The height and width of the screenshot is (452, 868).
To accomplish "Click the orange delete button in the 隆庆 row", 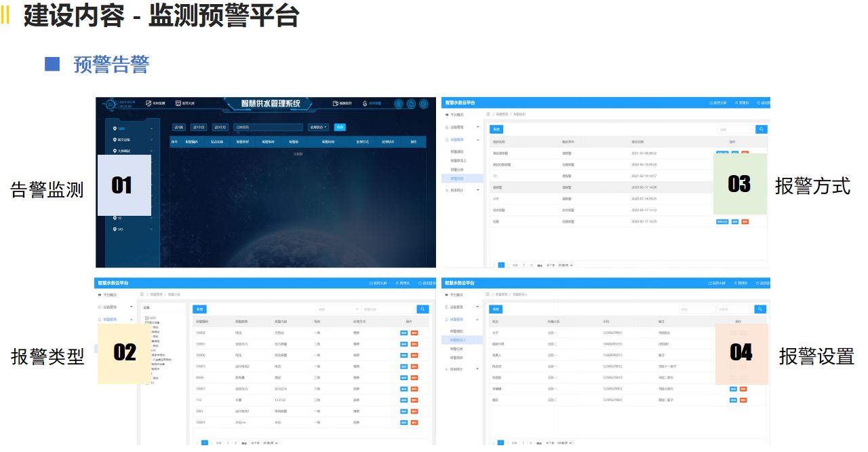I will click(743, 400).
